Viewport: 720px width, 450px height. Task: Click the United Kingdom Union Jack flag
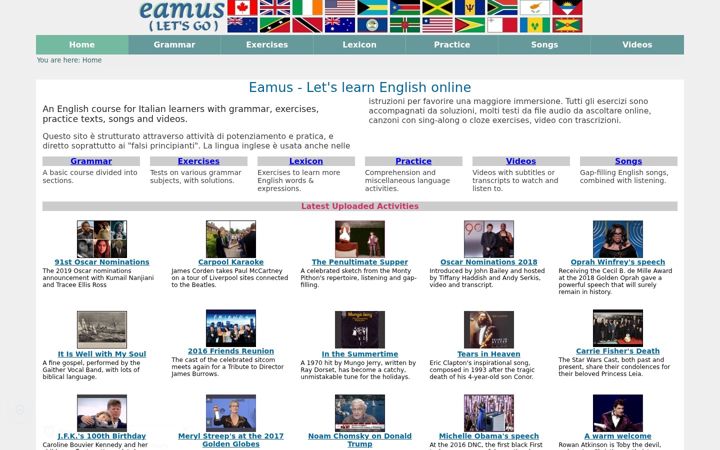(x=275, y=7)
